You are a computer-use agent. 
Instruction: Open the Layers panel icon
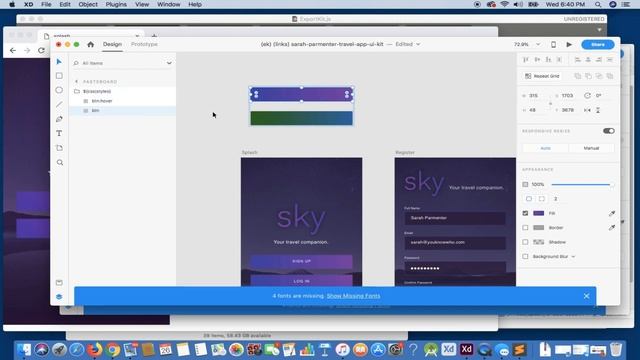pyautogui.click(x=59, y=297)
